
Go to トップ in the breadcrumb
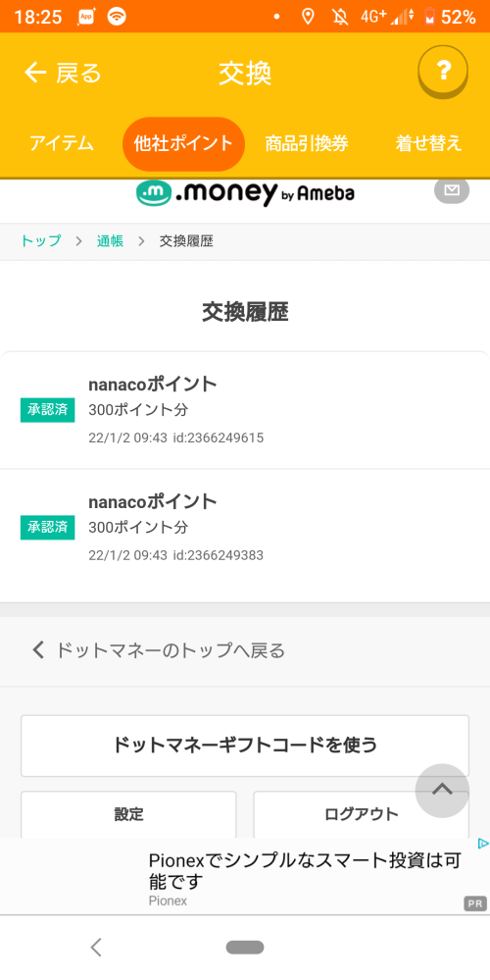(40, 241)
